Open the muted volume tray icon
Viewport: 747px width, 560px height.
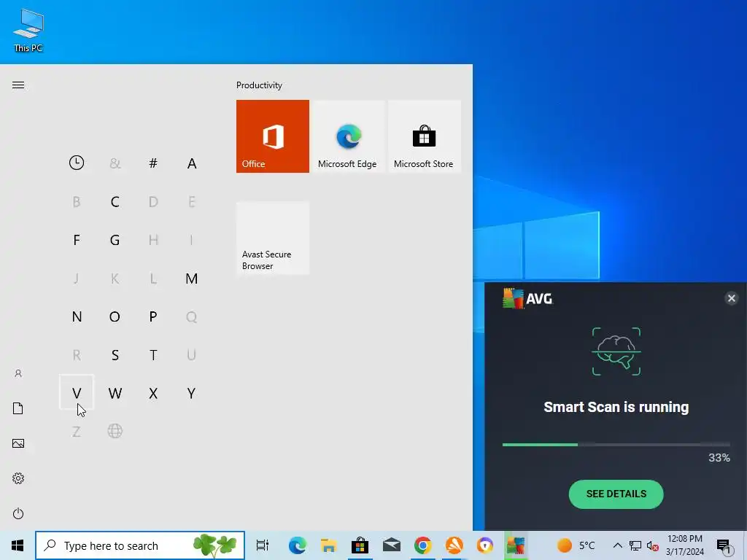[653, 545]
